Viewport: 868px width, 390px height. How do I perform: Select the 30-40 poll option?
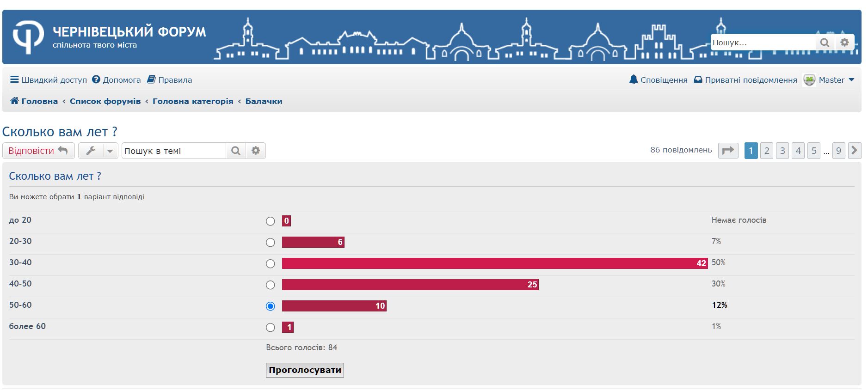click(271, 264)
